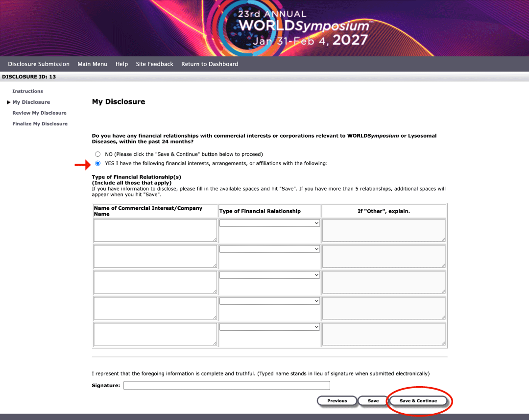Select the NO radio button
Image resolution: width=529 pixels, height=420 pixels.
click(98, 154)
